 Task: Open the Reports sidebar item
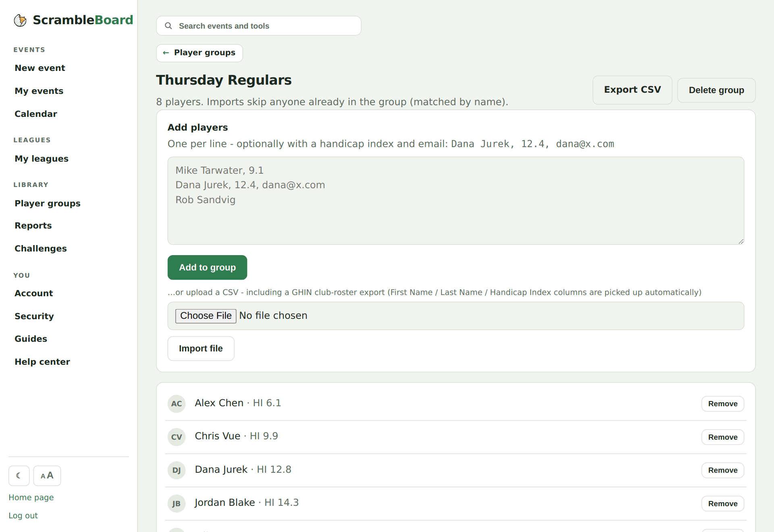(x=33, y=226)
